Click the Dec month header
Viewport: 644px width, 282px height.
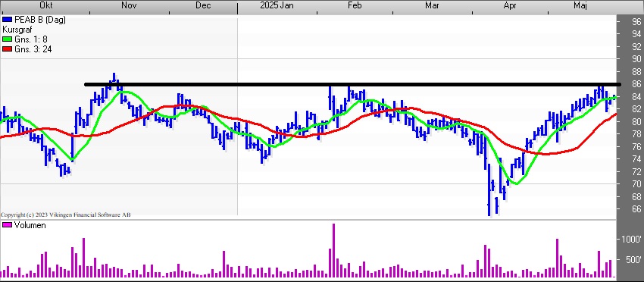203,5
